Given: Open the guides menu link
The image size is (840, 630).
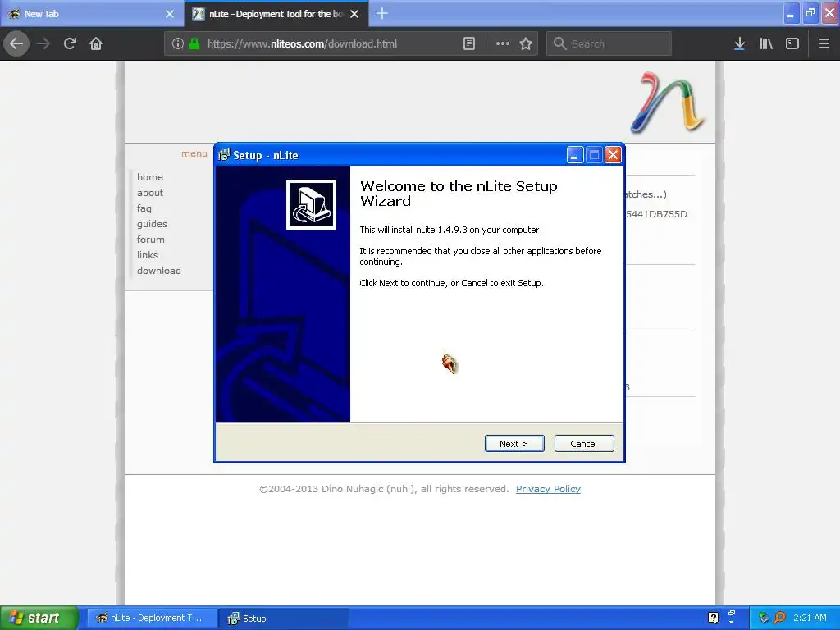Looking at the screenshot, I should (152, 223).
